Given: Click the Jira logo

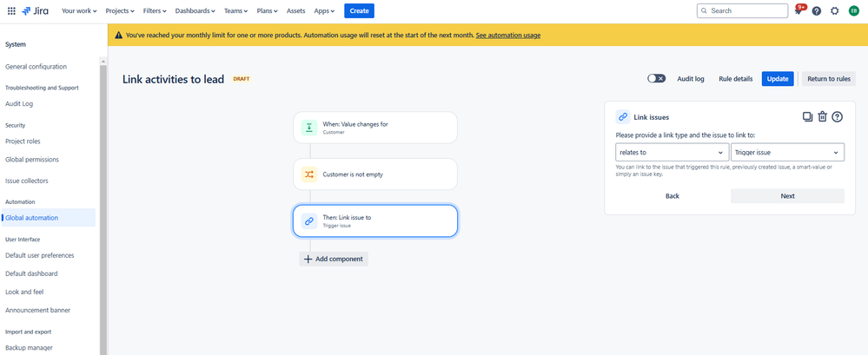Looking at the screenshot, I should click(35, 10).
